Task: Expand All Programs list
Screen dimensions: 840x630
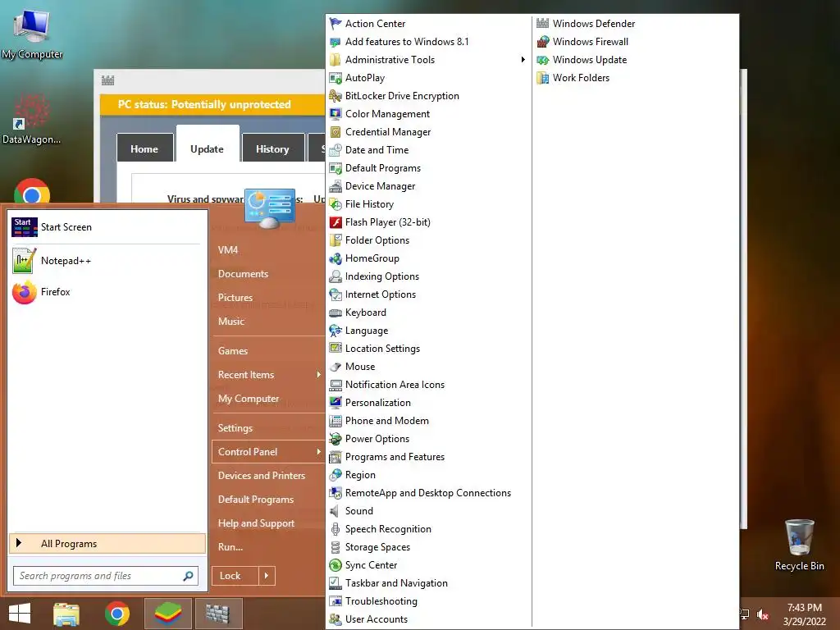Action: [107, 544]
